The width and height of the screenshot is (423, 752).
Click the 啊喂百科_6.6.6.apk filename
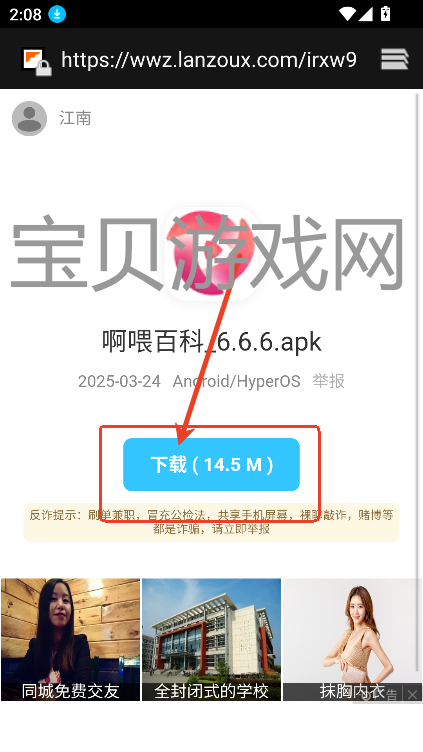click(x=212, y=342)
